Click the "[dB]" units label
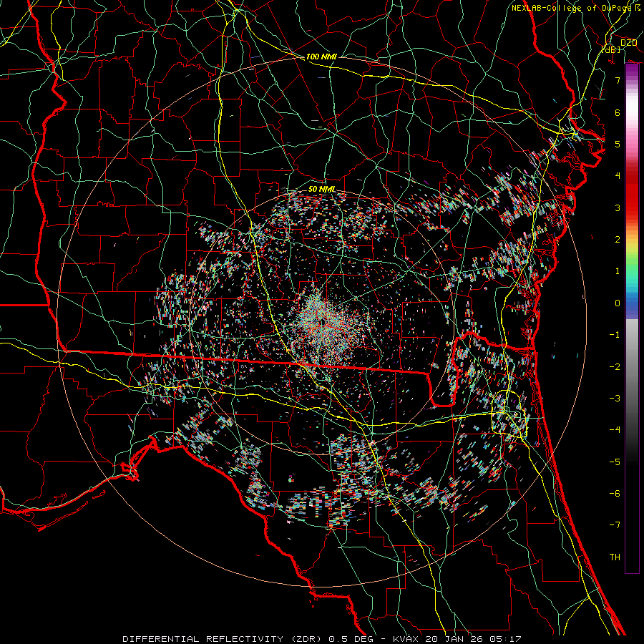The height and width of the screenshot is (644, 644). click(611, 49)
